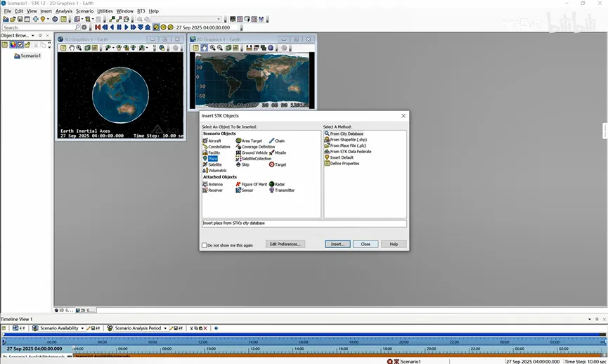The height and width of the screenshot is (364, 608).
Task: Choose From City Database method
Action: pos(344,134)
